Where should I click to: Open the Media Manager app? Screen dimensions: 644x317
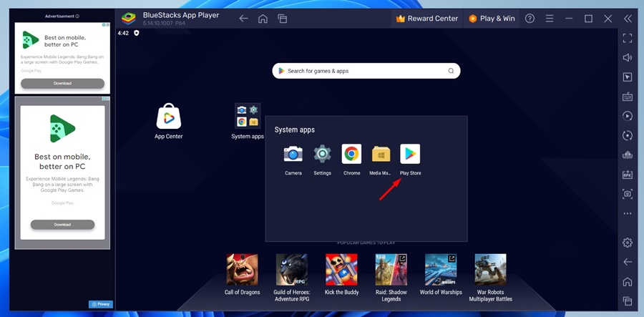coord(381,154)
